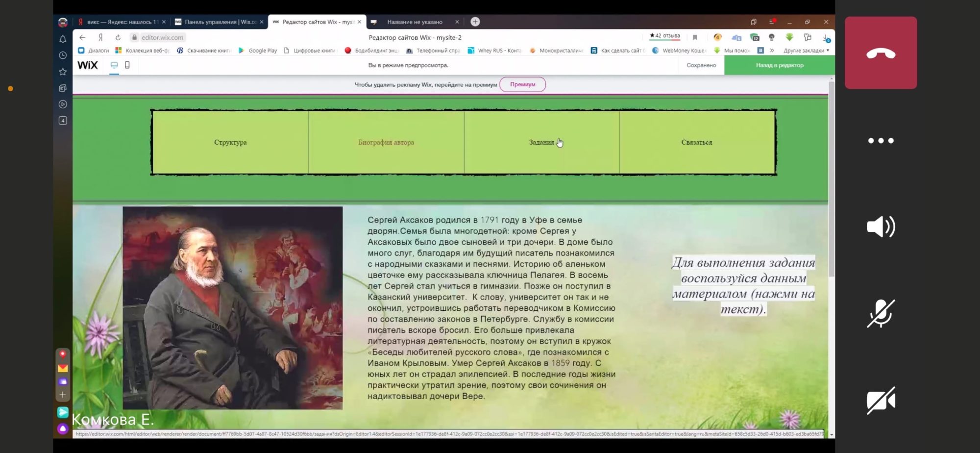Screen dimensions: 980x453
Task: Open the three-dots call options menu
Action: (881, 141)
